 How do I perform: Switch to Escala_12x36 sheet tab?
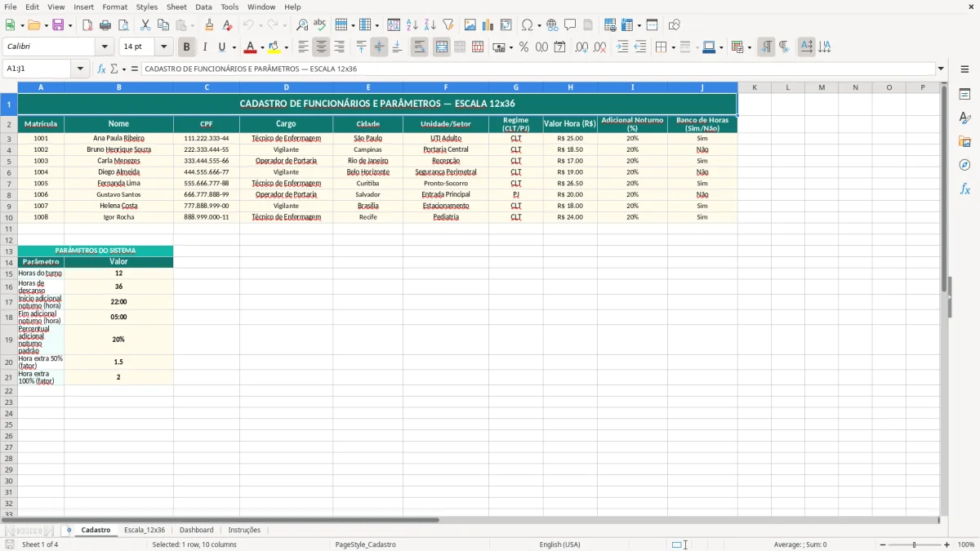[x=144, y=530]
